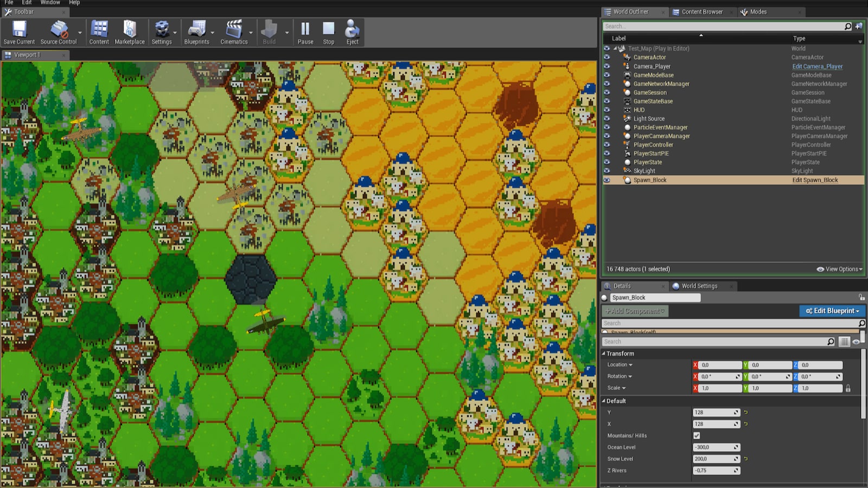Viewport: 868px width, 488px height.
Task: Click the add folder icon in World Outliner
Action: 859,26
